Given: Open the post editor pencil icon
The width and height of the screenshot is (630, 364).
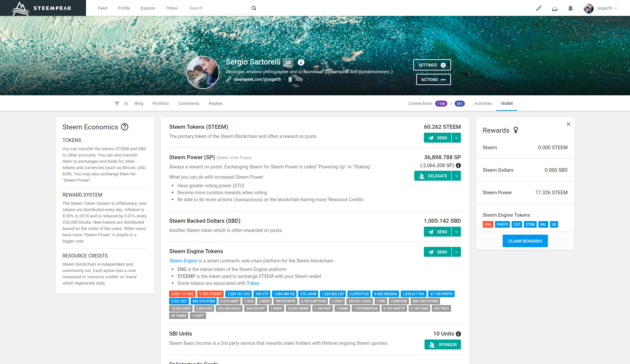Looking at the screenshot, I should point(539,8).
